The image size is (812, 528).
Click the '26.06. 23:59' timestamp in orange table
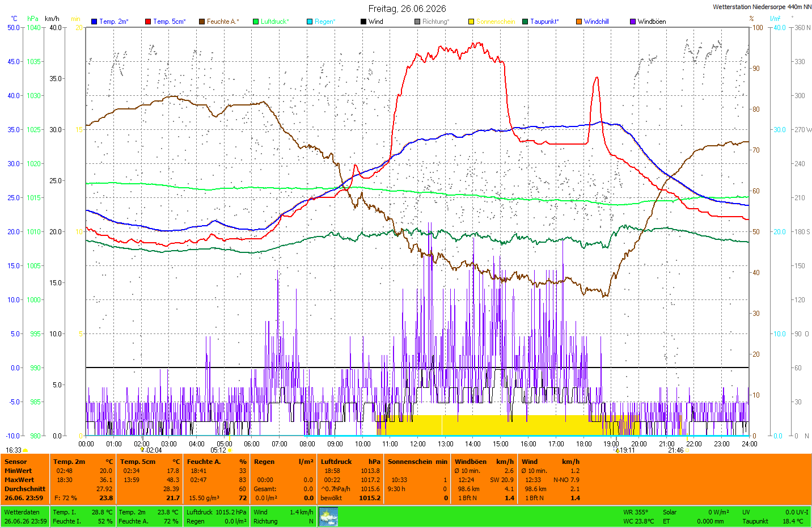(x=24, y=498)
